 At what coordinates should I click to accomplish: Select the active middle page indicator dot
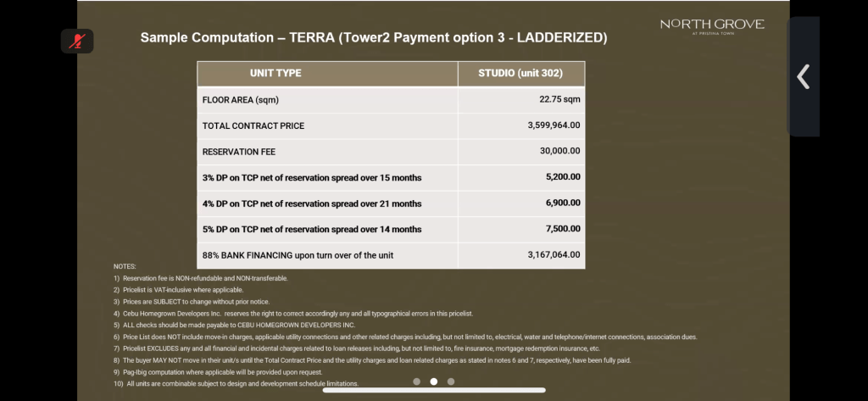coord(434,382)
